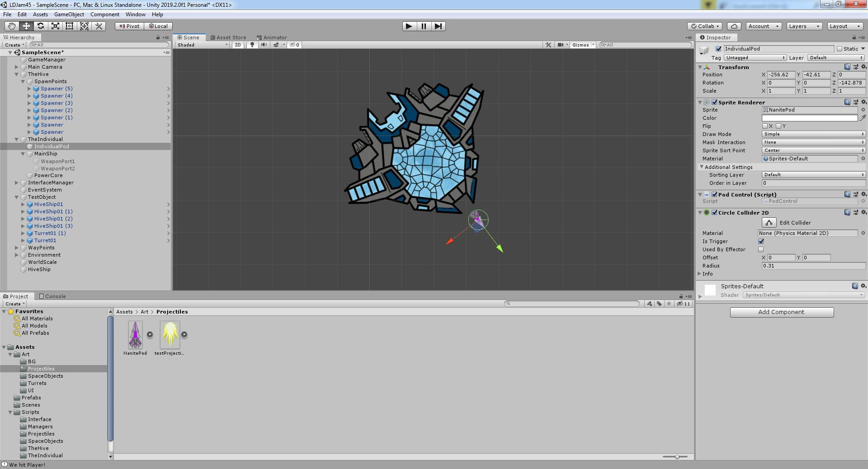Select the combined Transform tool in toolbar
Screen dimensions: 868x469
click(x=84, y=26)
